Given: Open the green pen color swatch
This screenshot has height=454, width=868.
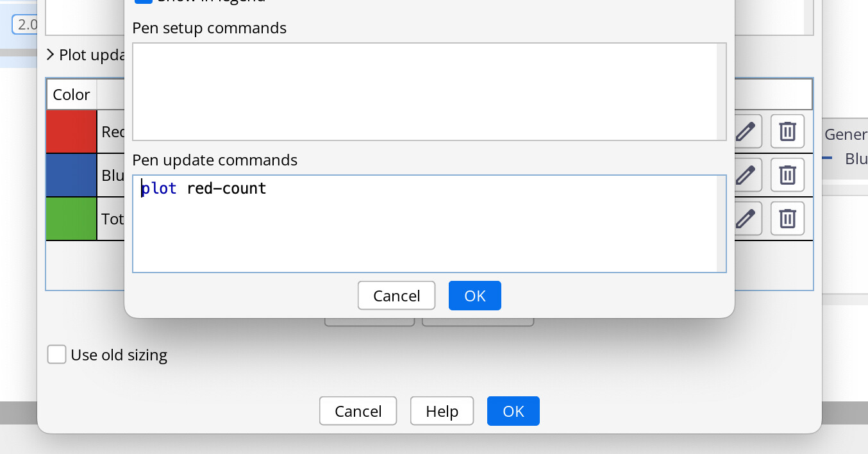Looking at the screenshot, I should tap(71, 219).
